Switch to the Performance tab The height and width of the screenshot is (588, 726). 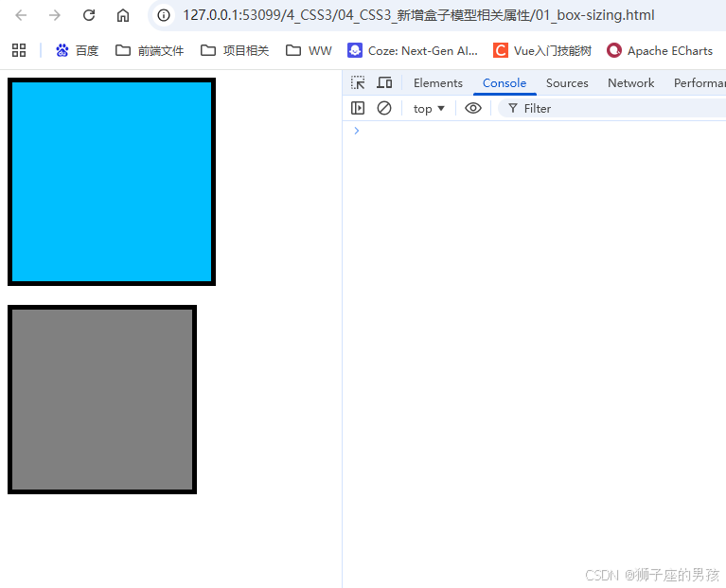coord(699,83)
